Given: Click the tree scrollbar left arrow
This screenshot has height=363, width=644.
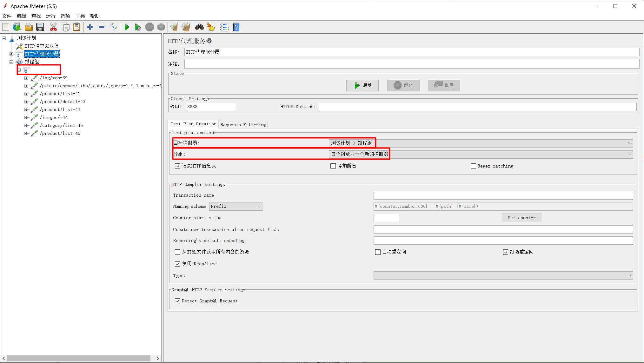Looking at the screenshot, I should [x=3, y=359].
